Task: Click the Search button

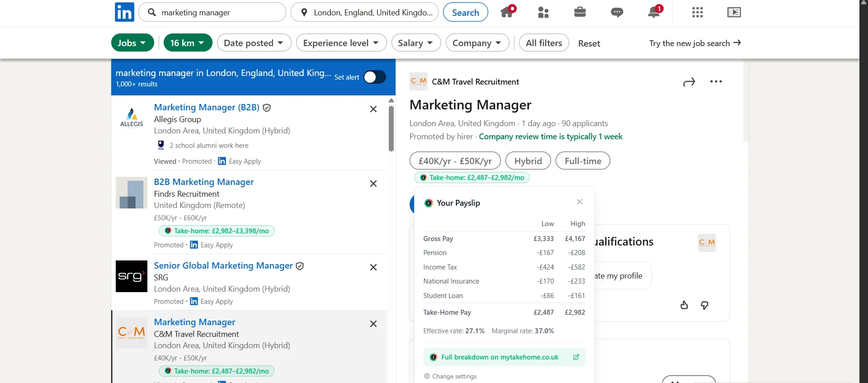Action: [466, 12]
